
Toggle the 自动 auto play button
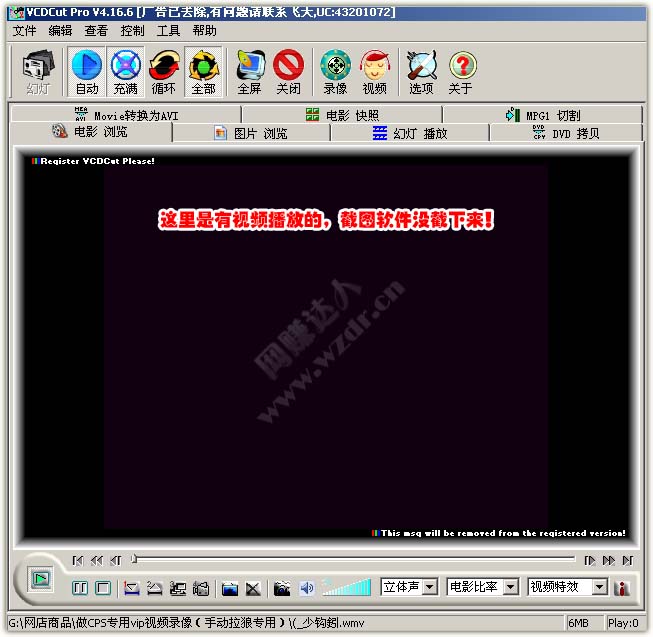(87, 72)
